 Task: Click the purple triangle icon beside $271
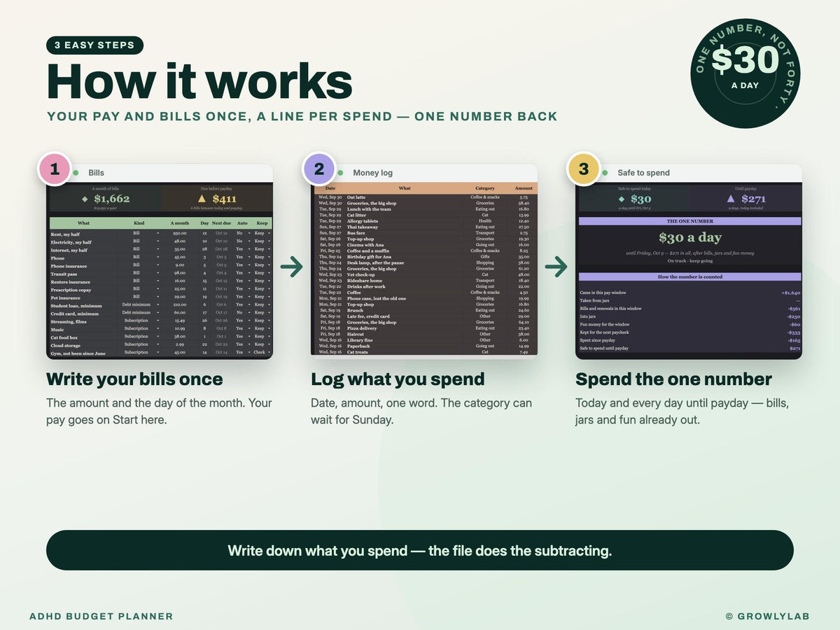pyautogui.click(x=731, y=199)
